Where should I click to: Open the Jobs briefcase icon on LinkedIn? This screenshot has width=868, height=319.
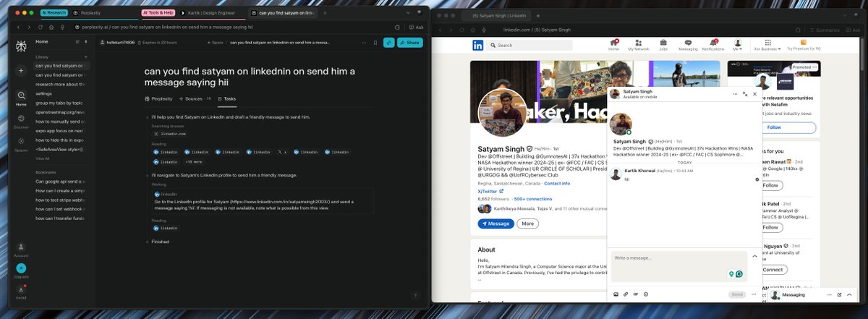coord(663,43)
